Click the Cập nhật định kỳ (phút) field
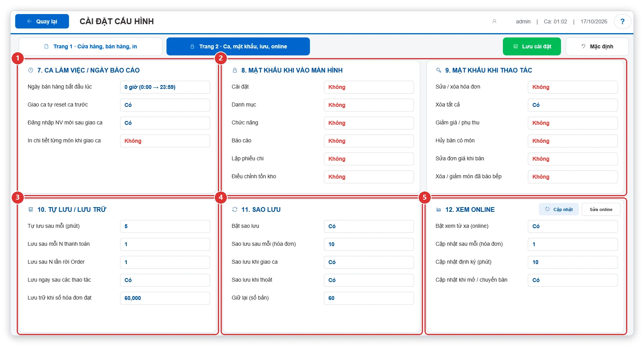 click(573, 262)
